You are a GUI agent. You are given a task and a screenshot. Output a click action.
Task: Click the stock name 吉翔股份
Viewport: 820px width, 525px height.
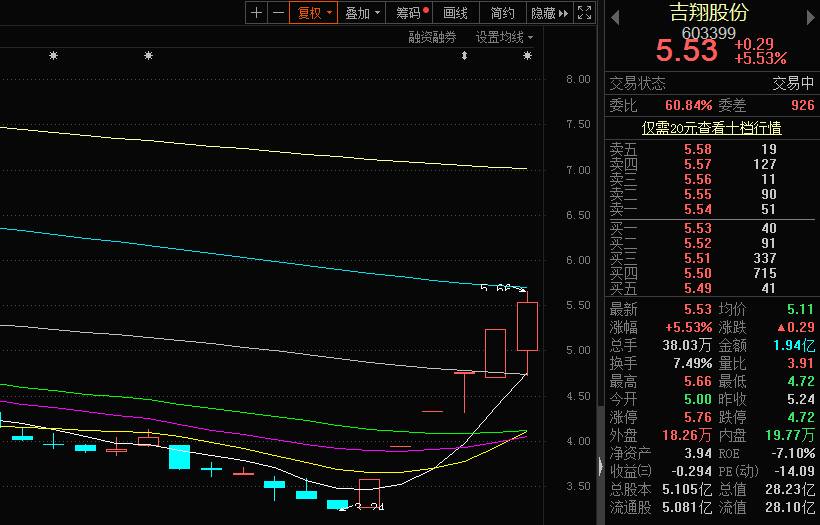click(710, 12)
